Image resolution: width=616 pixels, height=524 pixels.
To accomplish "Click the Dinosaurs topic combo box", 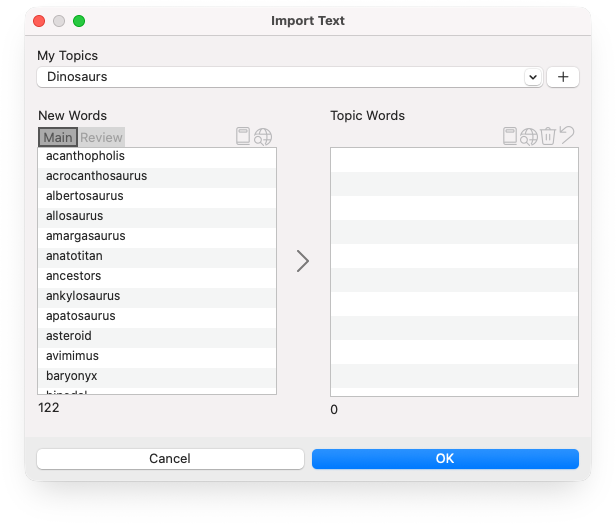I will pyautogui.click(x=290, y=77).
